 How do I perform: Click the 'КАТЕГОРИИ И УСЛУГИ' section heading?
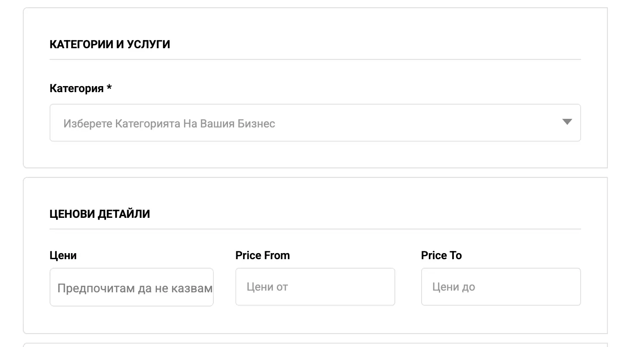click(109, 44)
